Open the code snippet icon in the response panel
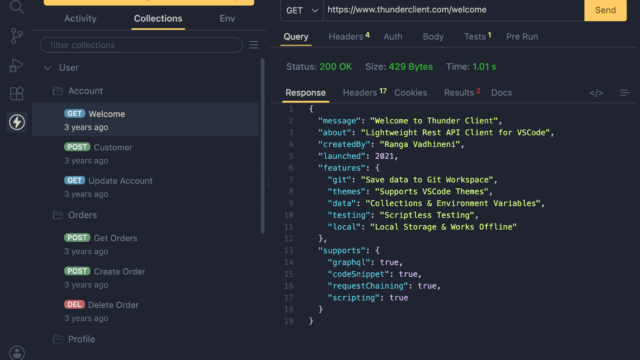The height and width of the screenshot is (360, 640). 596,93
